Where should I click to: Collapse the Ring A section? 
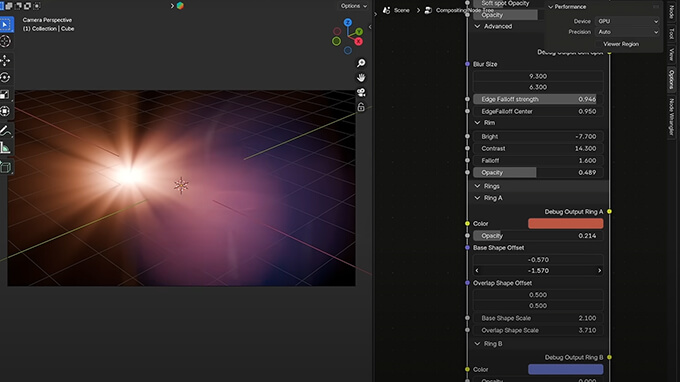(477, 198)
